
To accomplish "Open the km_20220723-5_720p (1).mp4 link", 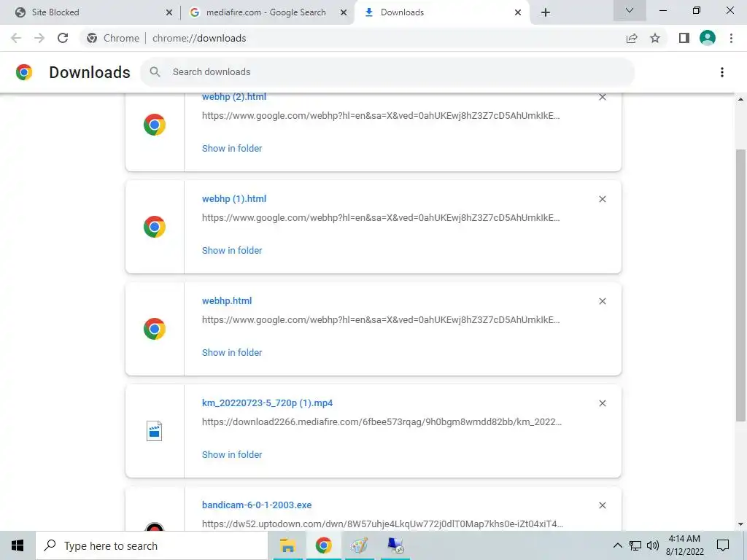I will click(267, 402).
